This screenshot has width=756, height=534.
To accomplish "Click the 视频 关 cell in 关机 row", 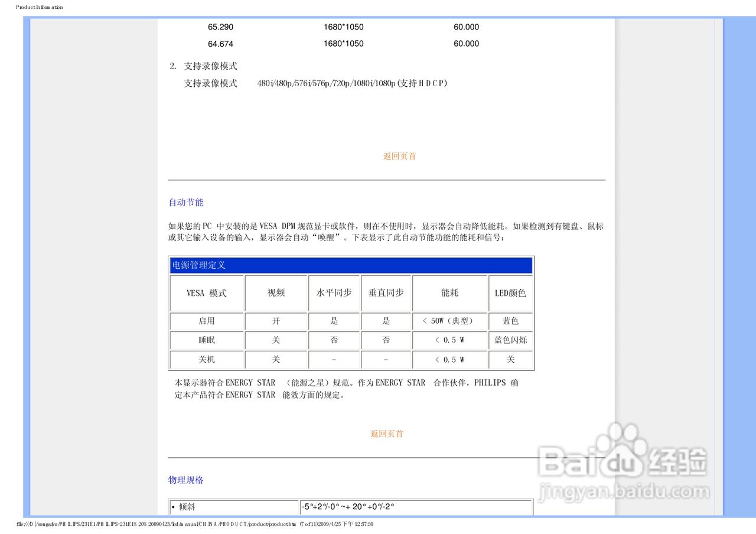I will (x=276, y=360).
